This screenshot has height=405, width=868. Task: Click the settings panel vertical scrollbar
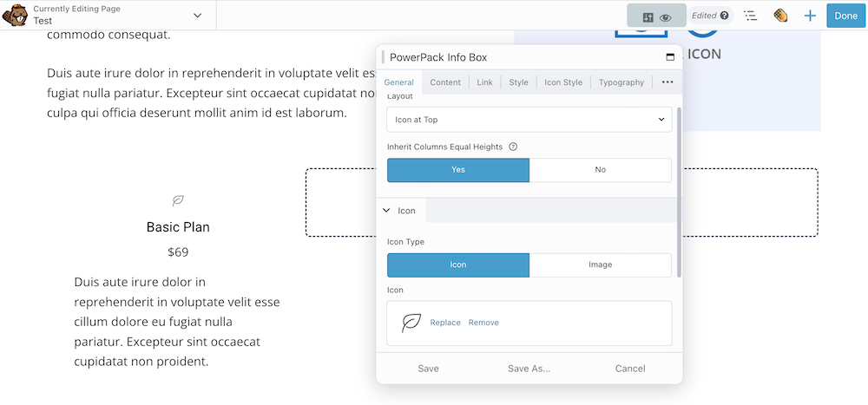coord(680,192)
